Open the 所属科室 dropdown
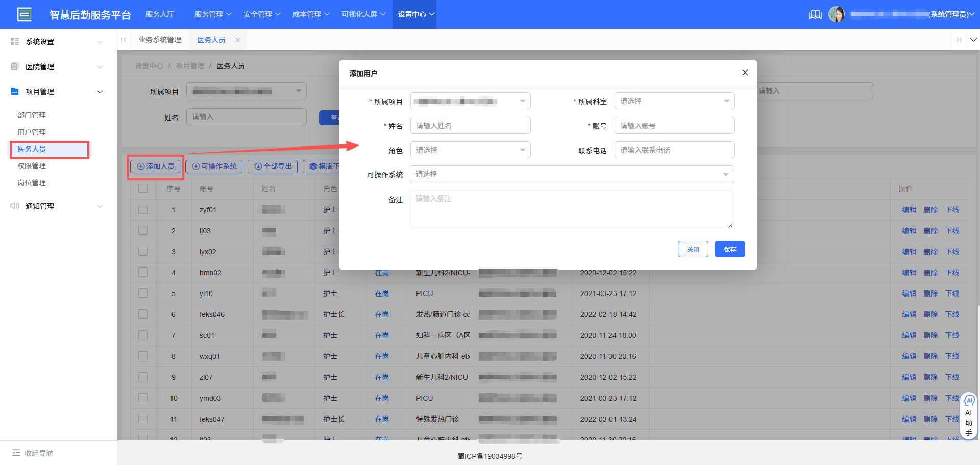Viewport: 980px width, 465px height. [674, 101]
